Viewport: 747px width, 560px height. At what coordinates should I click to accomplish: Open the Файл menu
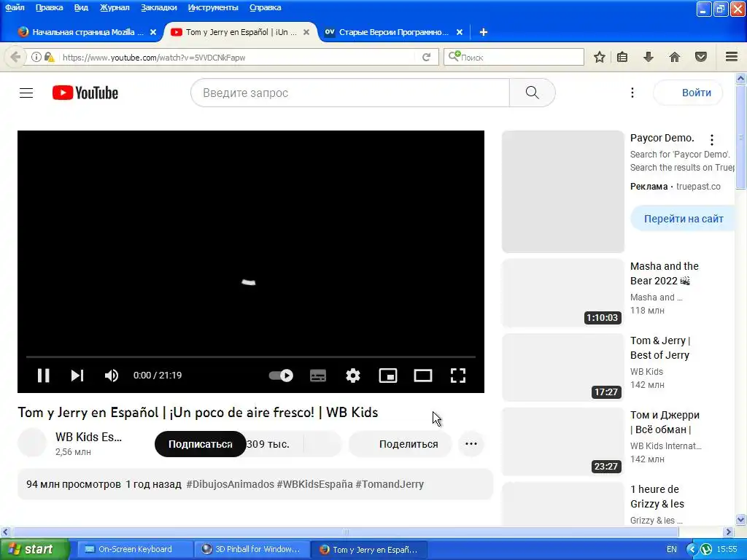pos(15,7)
